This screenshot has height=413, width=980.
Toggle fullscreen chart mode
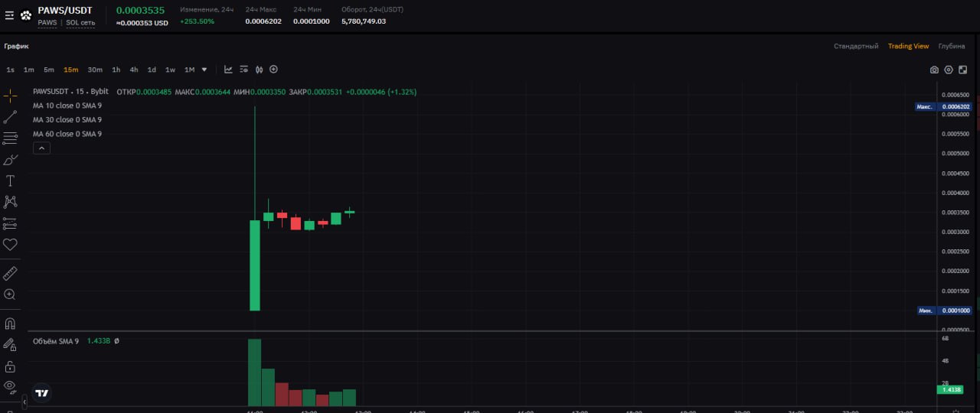[x=963, y=70]
